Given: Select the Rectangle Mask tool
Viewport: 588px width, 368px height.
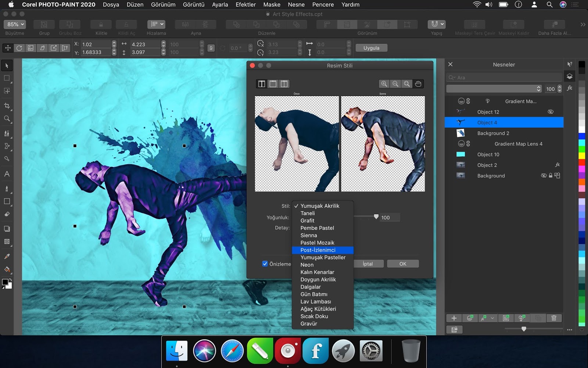Looking at the screenshot, I should pos(7,78).
